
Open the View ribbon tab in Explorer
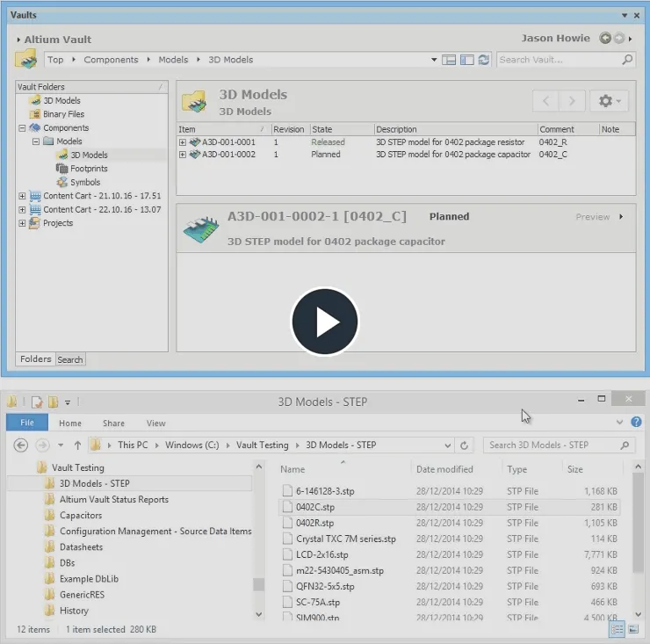tap(155, 423)
